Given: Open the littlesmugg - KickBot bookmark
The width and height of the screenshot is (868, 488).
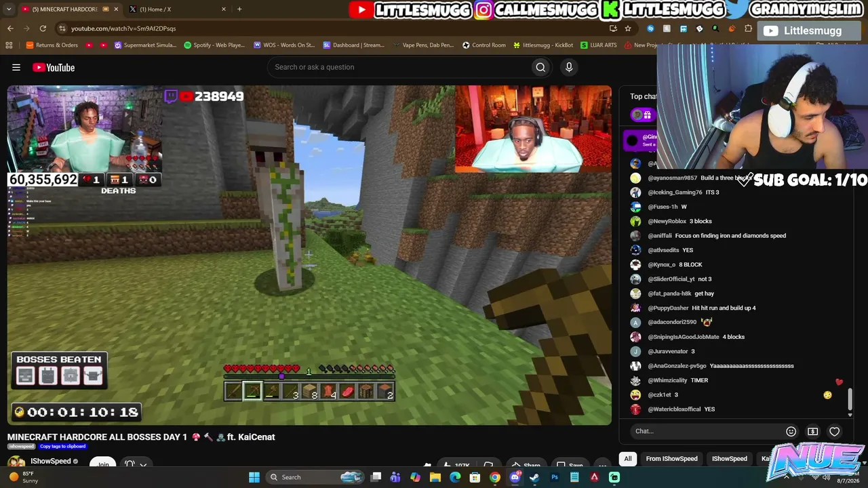Looking at the screenshot, I should pos(543,45).
